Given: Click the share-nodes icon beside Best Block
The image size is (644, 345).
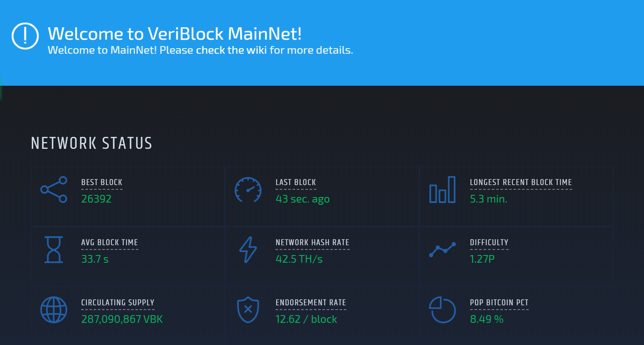Looking at the screenshot, I should (54, 189).
